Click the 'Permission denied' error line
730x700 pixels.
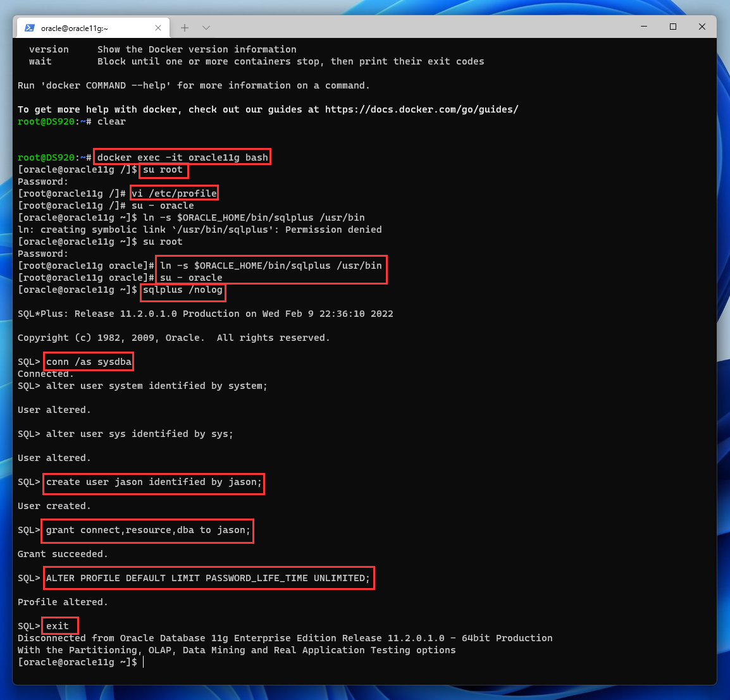coord(200,230)
